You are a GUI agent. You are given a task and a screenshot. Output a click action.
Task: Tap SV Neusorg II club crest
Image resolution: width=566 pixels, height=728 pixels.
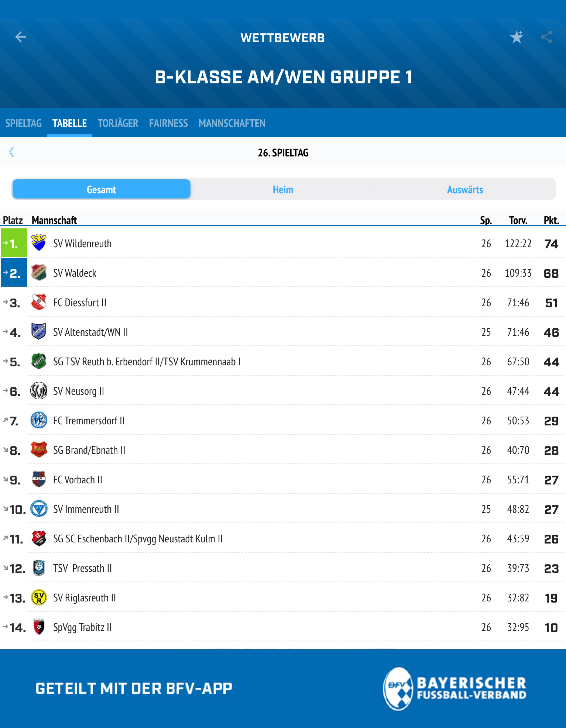point(39,391)
